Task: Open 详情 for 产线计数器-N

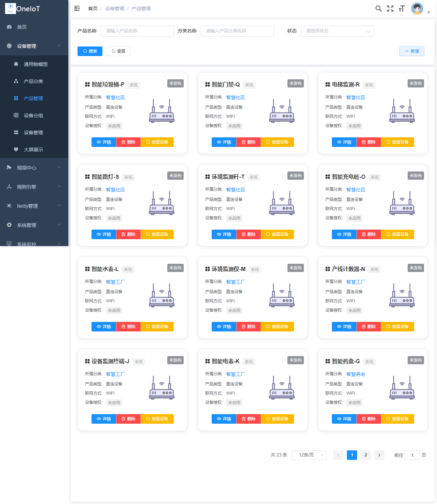Action: click(x=344, y=327)
